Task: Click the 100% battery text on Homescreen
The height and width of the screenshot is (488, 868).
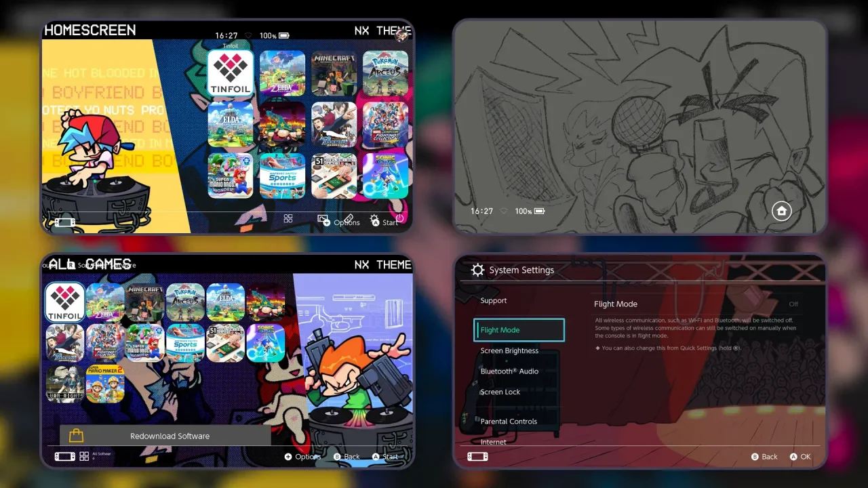Action: [267, 35]
